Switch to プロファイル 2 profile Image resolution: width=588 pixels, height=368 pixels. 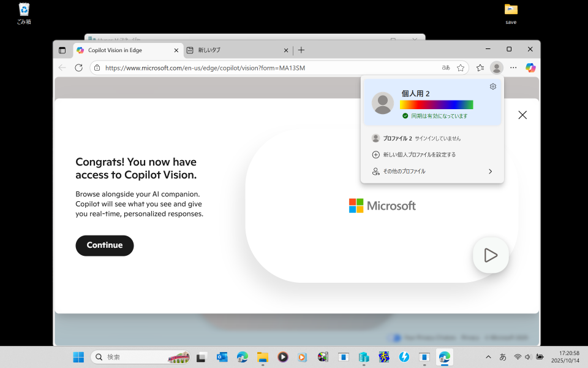point(432,138)
